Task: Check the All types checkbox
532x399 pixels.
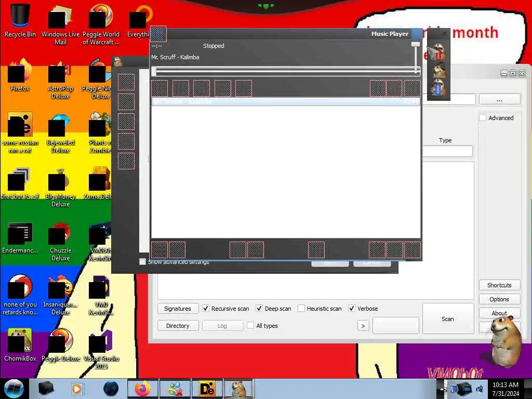Action: (250, 325)
